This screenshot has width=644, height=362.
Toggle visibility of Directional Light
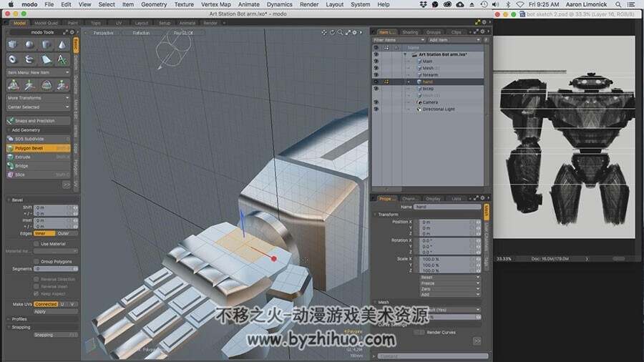coord(376,109)
